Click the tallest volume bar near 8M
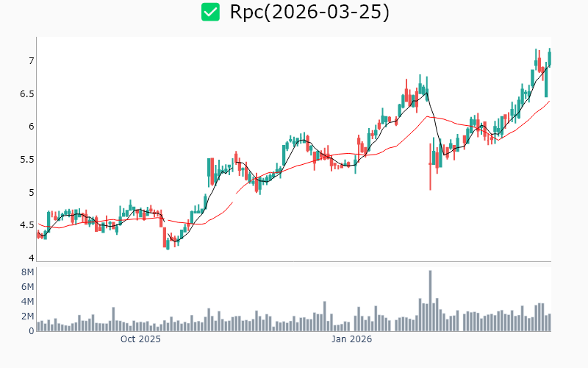This screenshot has width=588, height=368. 430,300
